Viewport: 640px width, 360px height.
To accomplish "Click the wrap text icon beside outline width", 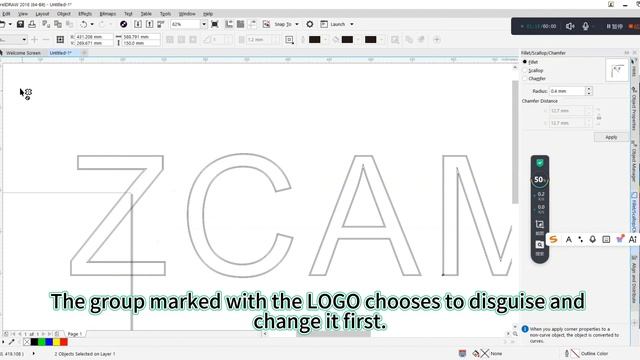I will click(x=289, y=40).
